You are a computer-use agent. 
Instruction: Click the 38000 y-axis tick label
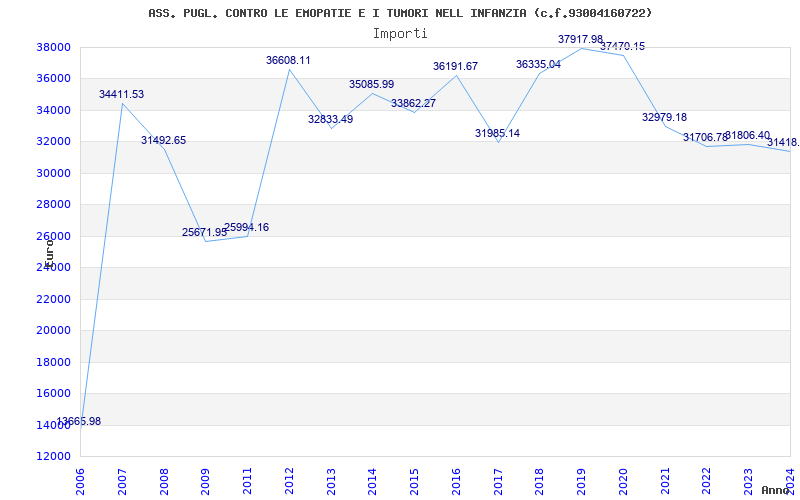[53, 47]
